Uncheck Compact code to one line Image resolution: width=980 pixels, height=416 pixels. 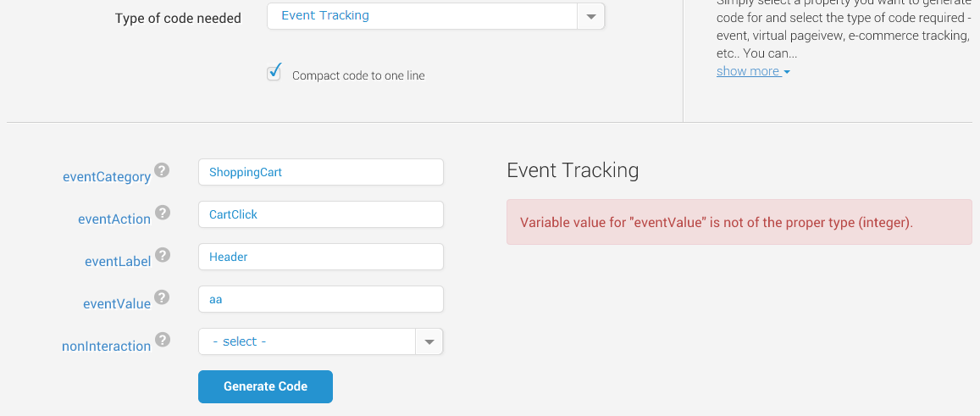coord(274,73)
